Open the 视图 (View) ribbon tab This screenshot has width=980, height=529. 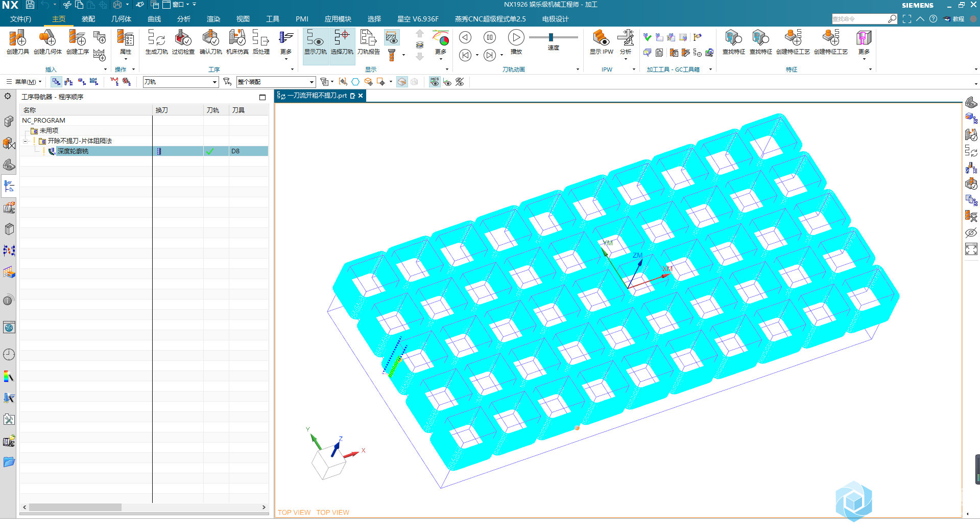tap(243, 19)
